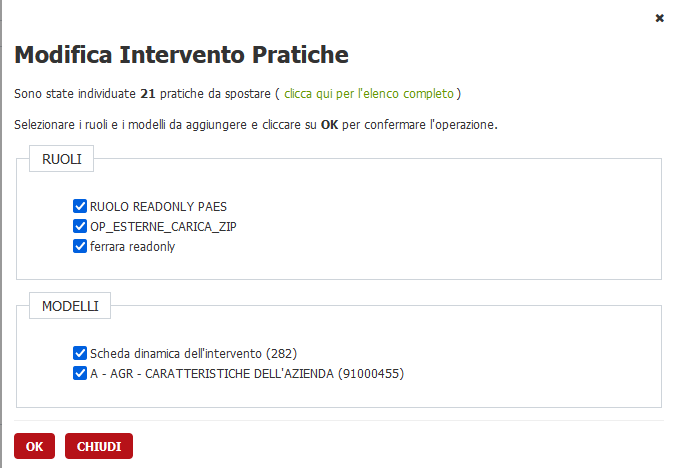Confirm the operation with the OK button
The image size is (676, 468).
click(34, 446)
